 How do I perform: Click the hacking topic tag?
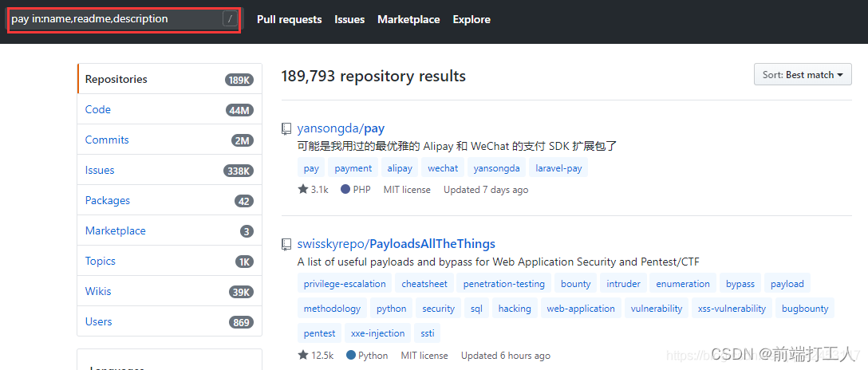pyautogui.click(x=515, y=309)
